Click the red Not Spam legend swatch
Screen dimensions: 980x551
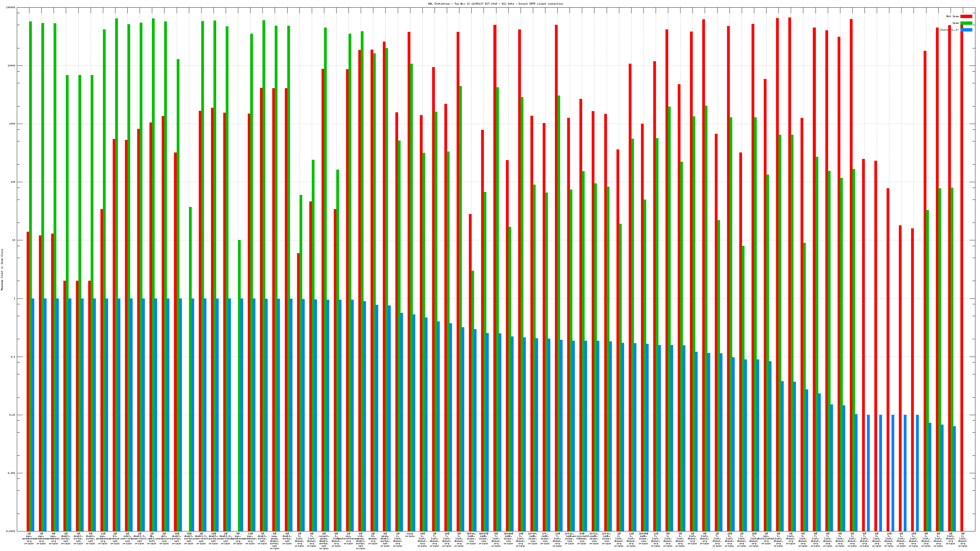point(966,16)
